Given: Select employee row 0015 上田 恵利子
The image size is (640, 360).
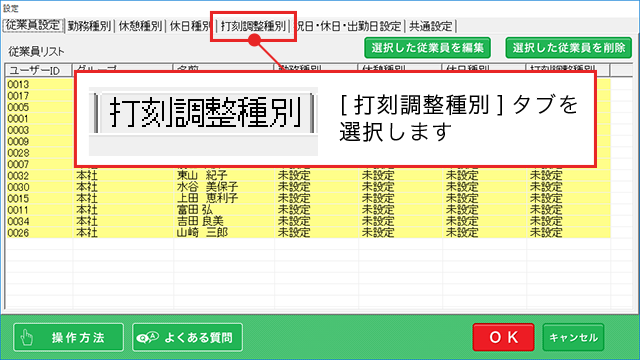Looking at the screenshot, I should (x=308, y=199).
